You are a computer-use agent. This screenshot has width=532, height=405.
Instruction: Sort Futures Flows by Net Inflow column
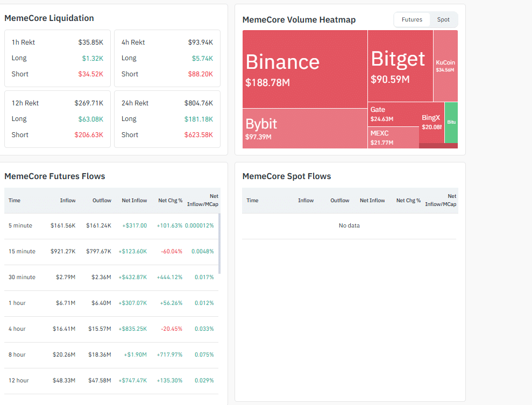pos(134,201)
